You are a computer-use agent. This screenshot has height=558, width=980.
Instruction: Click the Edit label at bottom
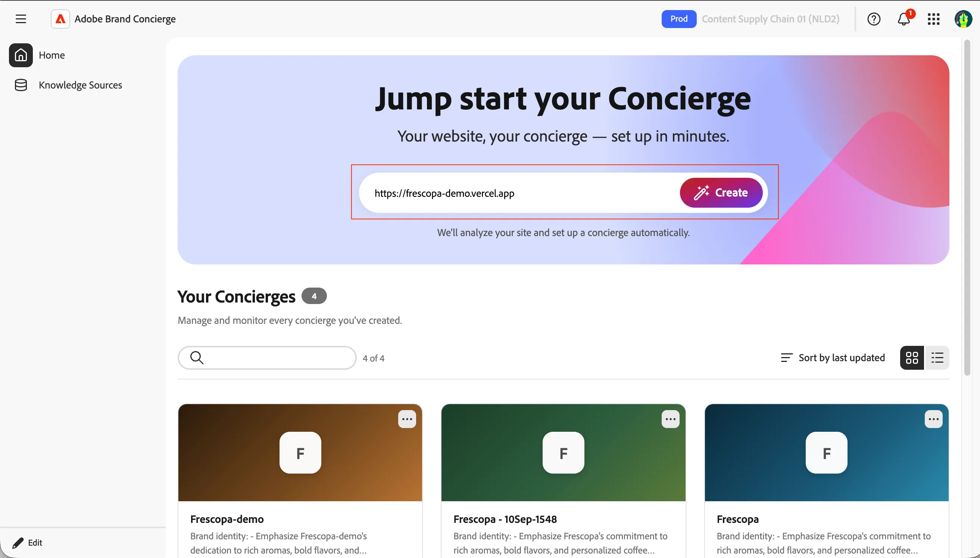point(35,543)
